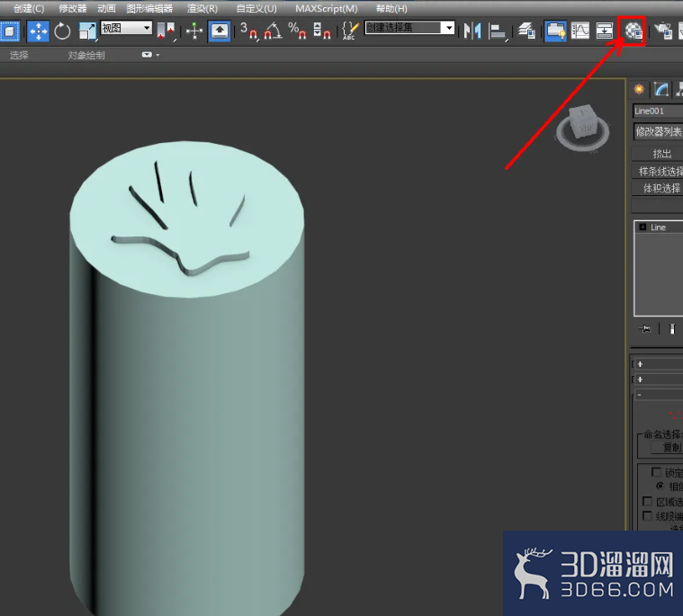Switch to the 对象绘制 ribbon tab
Image resolution: width=683 pixels, height=616 pixels.
86,55
